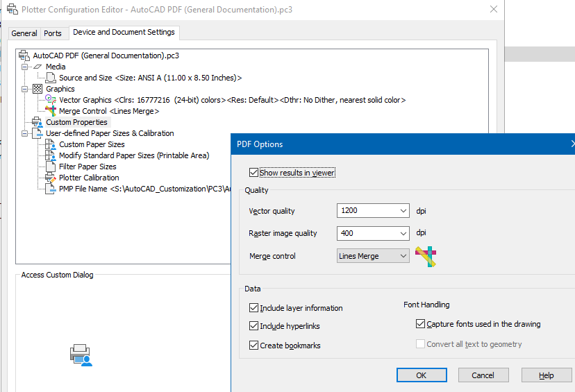Select the Graphics tree label

(x=60, y=89)
